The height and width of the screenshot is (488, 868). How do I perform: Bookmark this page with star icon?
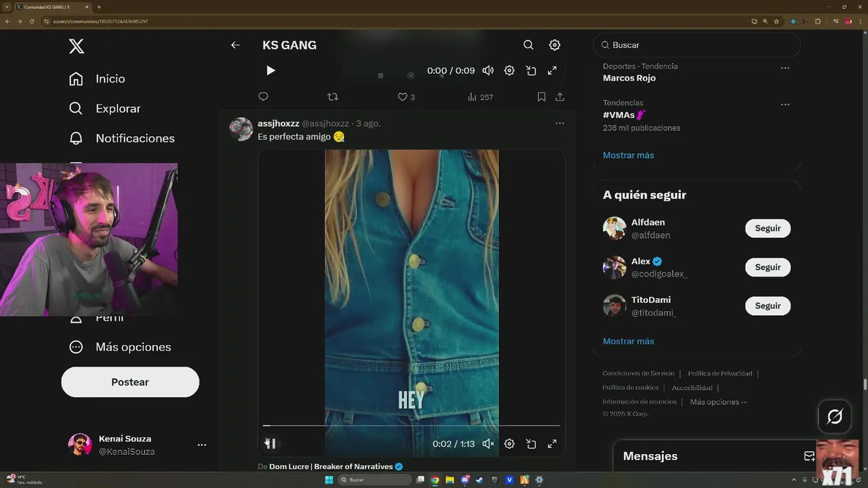(776, 21)
